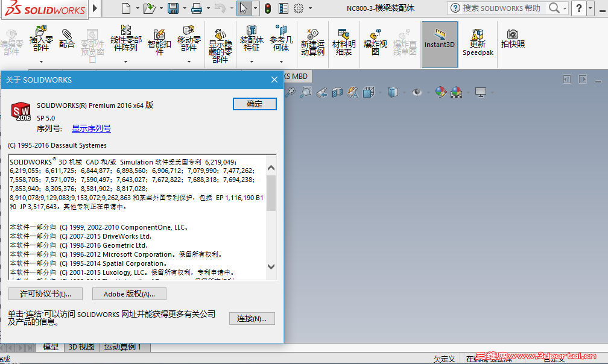Close the About SOLIDWORKS dialog
The image size is (608, 364).
click(274, 80)
